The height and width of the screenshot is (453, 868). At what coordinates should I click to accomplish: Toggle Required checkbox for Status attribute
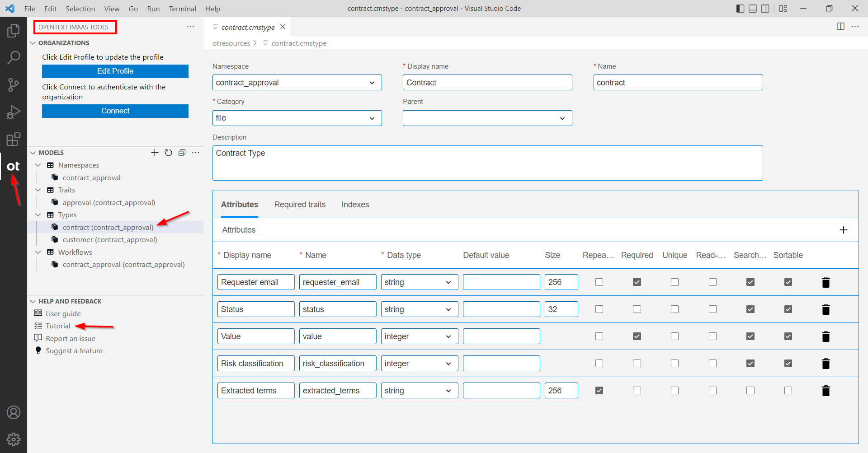637,309
